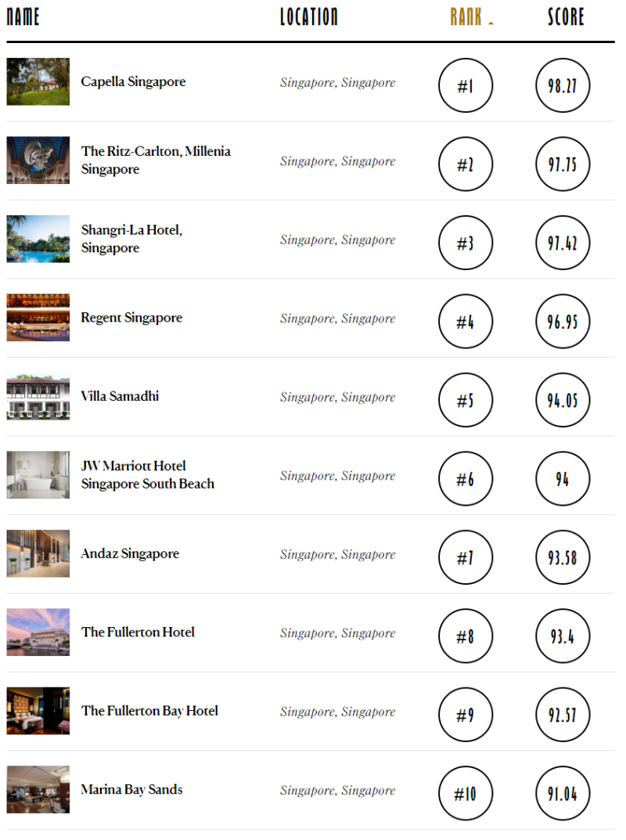The image size is (626, 840).
Task: Click the Name column header
Action: click(23, 17)
